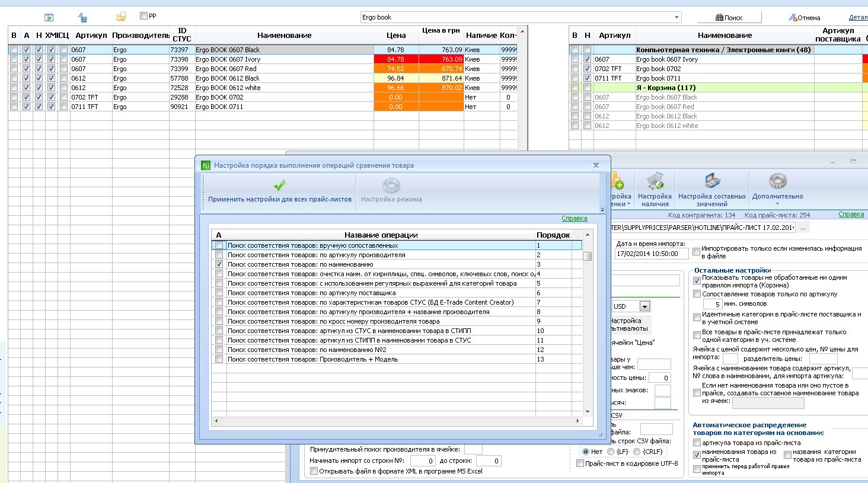Toggle 'Открывать файл в формате XML' checkbox

314,471
